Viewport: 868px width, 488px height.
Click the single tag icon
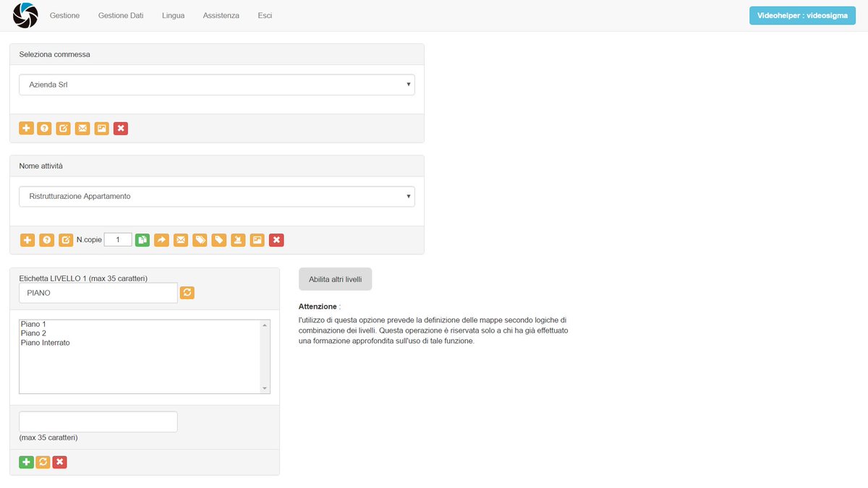click(219, 239)
